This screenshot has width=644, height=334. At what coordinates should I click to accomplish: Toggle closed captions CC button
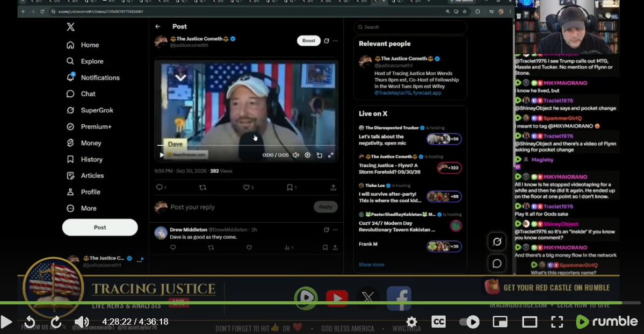tap(439, 322)
